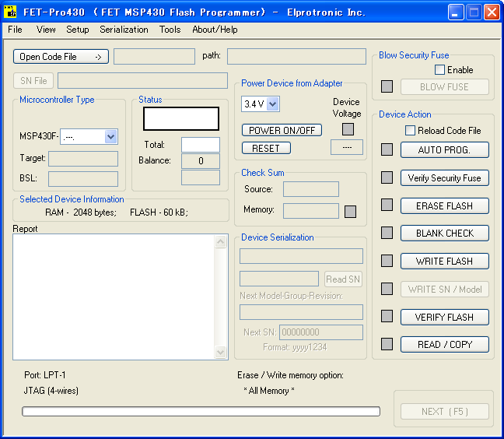Click status indicator beside BLANK CHECK
Screen dimensions: 504x439
(x=387, y=233)
